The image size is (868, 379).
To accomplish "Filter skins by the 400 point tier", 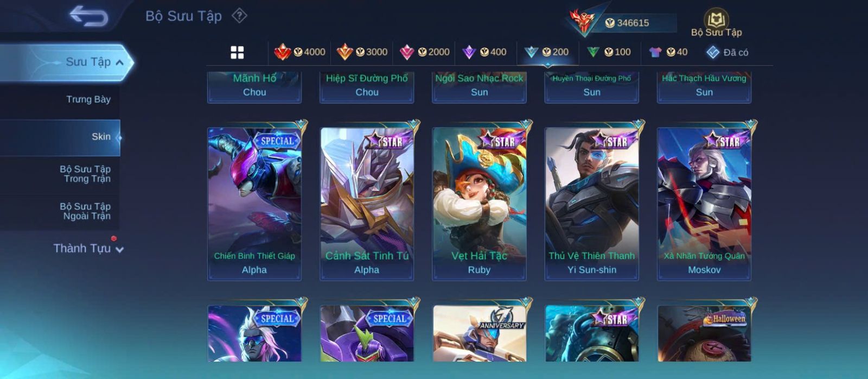I will (x=484, y=52).
